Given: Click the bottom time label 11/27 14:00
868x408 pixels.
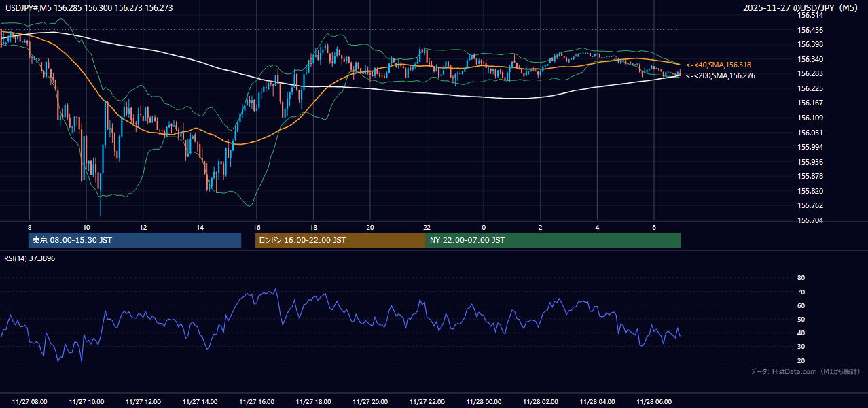Looking at the screenshot, I should click(200, 402).
